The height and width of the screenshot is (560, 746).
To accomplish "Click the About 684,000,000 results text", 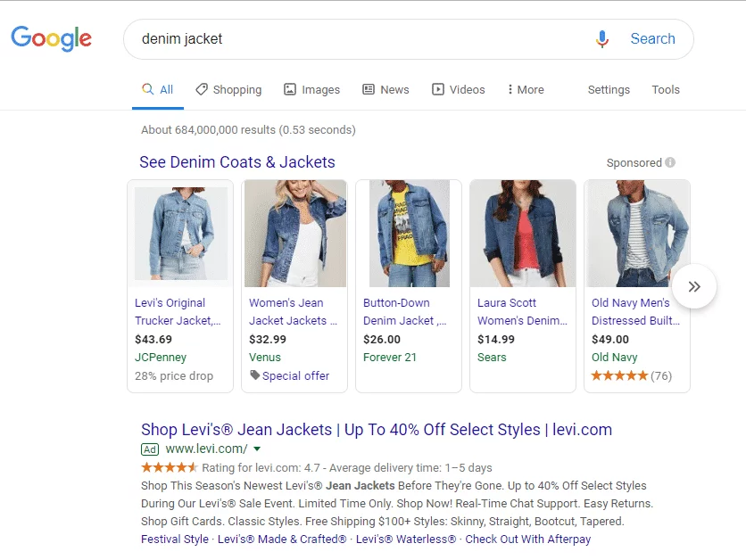I will (x=248, y=130).
